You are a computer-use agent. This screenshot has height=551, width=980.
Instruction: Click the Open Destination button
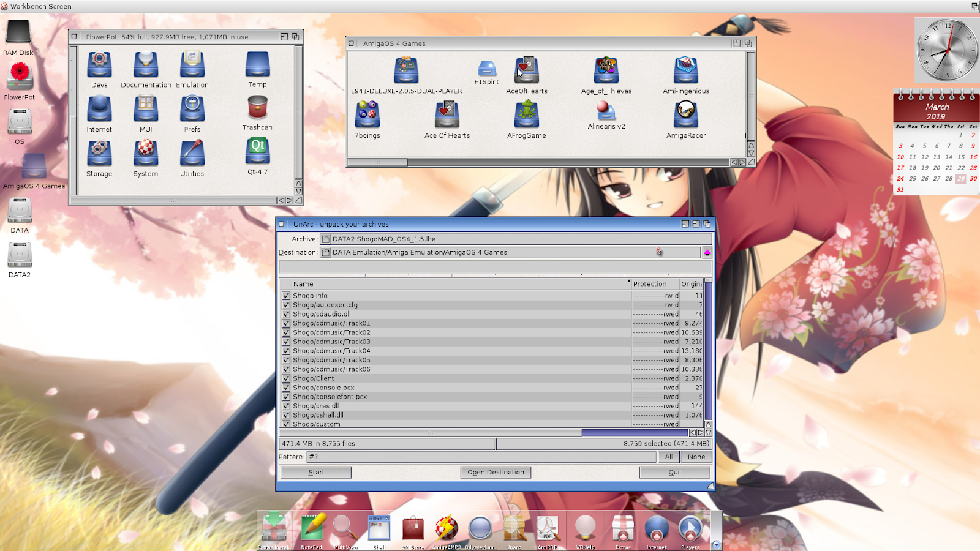coord(496,472)
